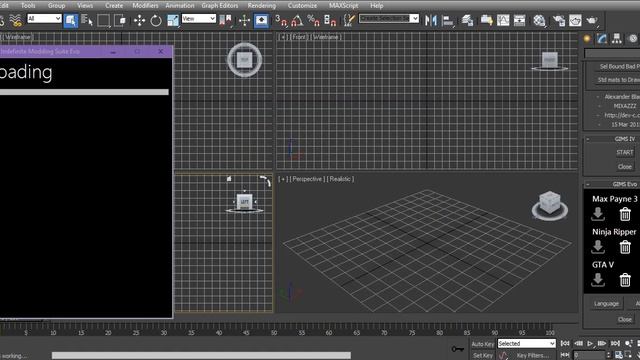Open the MAXScript menu

point(343,5)
